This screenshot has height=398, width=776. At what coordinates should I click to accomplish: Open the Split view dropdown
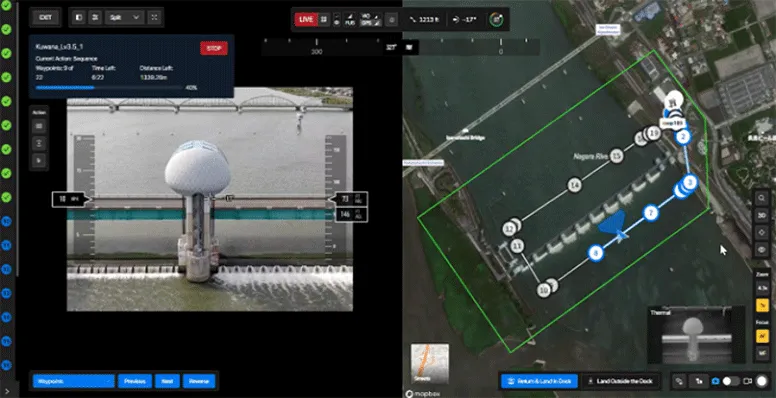coord(124,17)
